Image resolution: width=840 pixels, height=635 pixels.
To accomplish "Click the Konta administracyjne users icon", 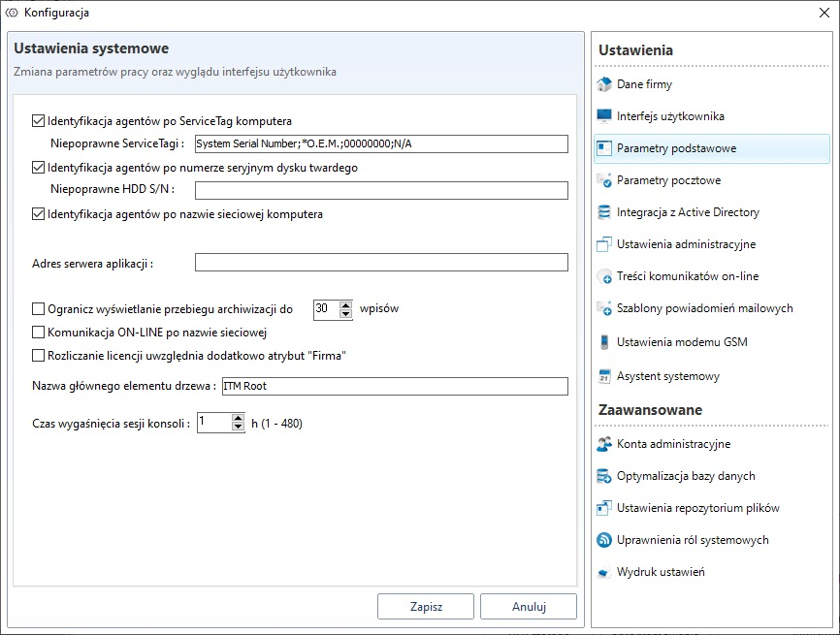I will pos(604,444).
